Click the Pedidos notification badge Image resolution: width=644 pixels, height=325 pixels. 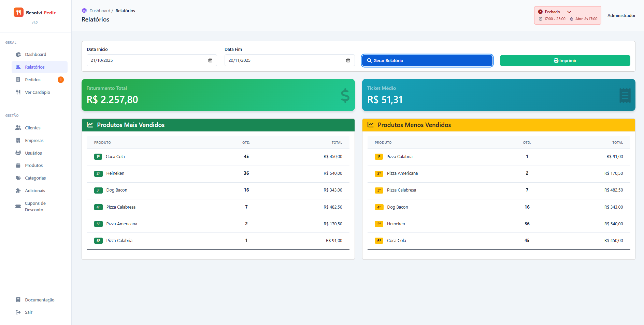point(61,80)
